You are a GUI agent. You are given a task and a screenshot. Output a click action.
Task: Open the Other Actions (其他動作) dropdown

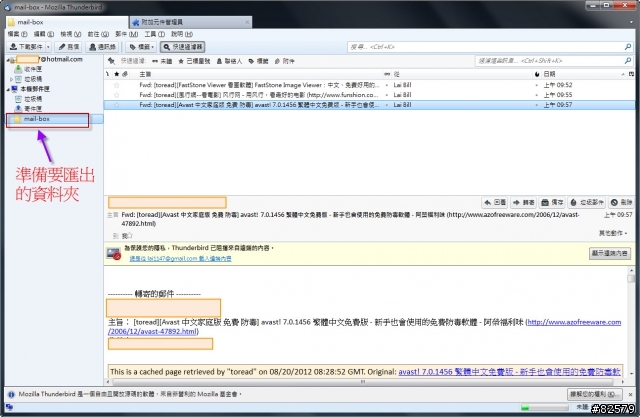(x=613, y=233)
